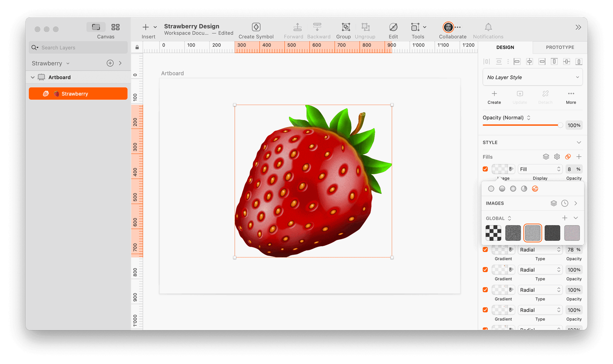Viewport: 613px width, 364px height.
Task: Select the Artboard layer row
Action: pos(78,77)
